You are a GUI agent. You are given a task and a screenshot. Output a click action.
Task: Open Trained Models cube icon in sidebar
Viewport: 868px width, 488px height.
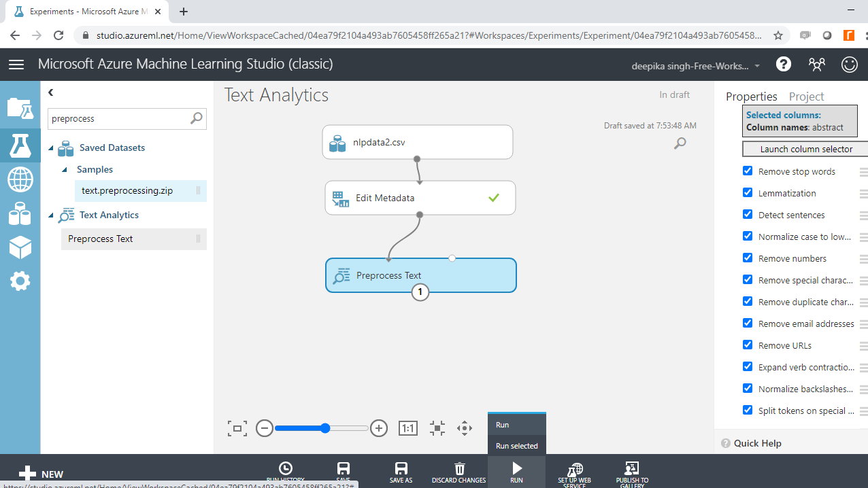click(x=20, y=247)
